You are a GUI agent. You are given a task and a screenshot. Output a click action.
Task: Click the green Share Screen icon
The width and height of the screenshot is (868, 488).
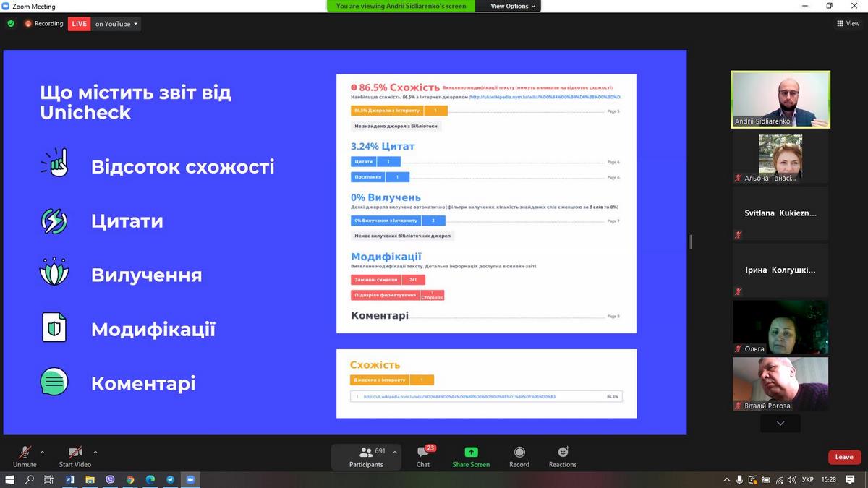coord(471,457)
